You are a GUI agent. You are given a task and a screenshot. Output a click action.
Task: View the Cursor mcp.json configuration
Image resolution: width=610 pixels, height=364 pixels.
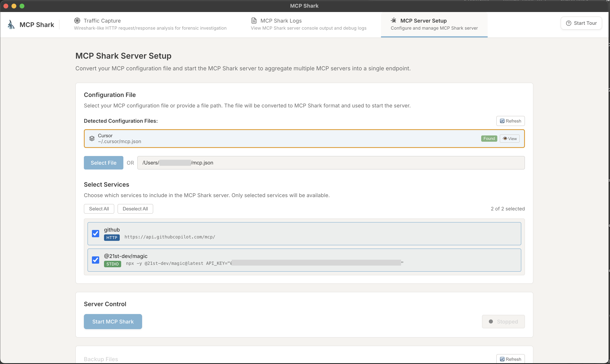click(x=510, y=138)
